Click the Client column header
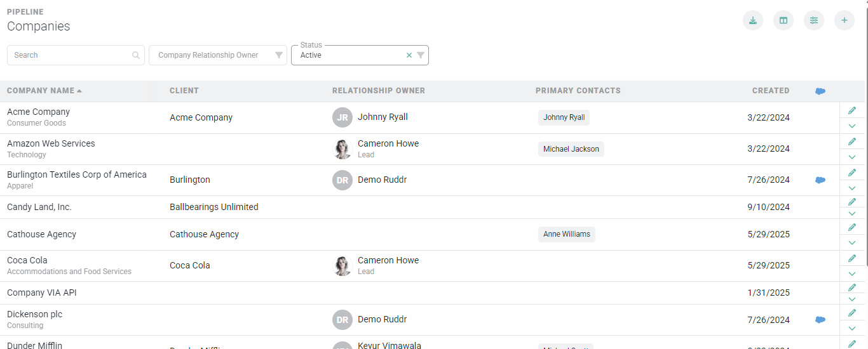 pos(184,91)
